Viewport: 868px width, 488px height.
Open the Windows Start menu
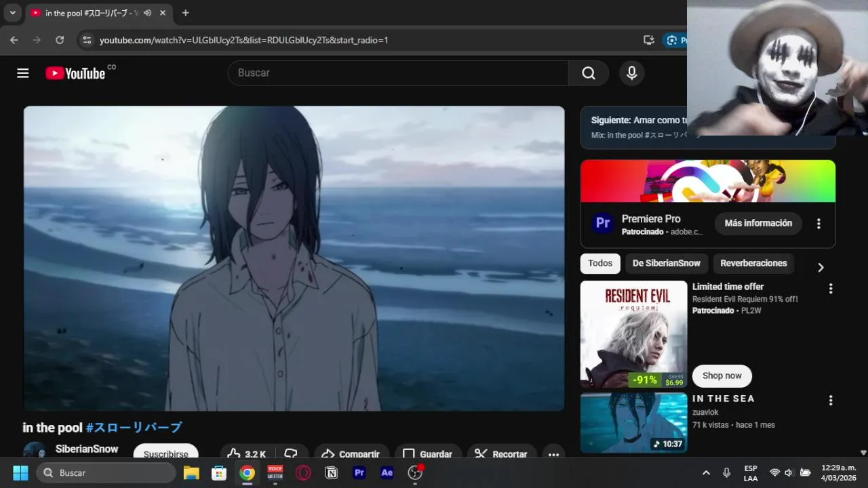click(20, 472)
